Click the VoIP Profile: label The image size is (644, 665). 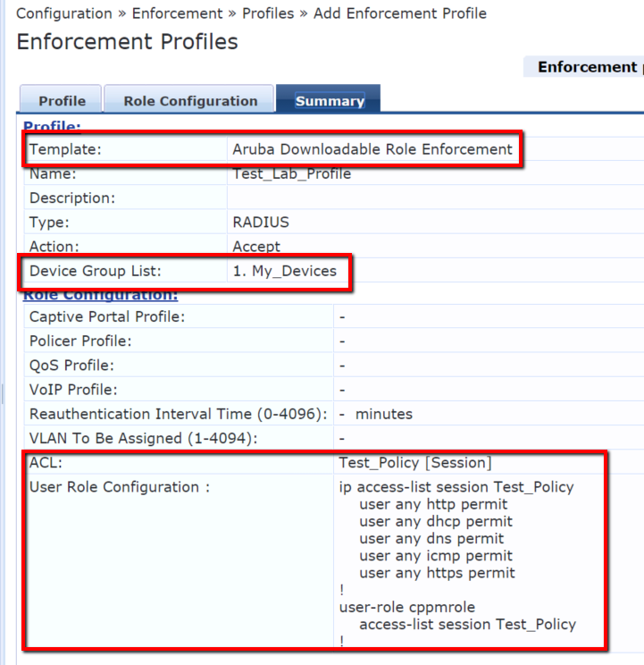[x=73, y=390]
